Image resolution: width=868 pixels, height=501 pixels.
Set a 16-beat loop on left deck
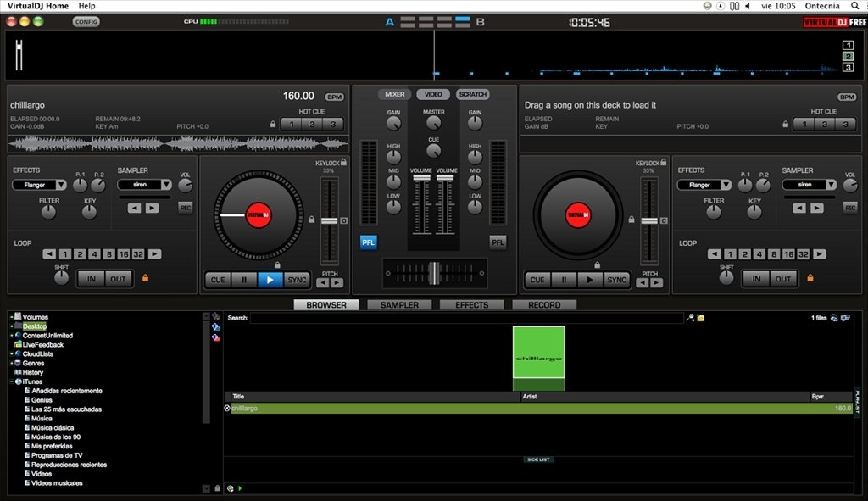tap(124, 254)
